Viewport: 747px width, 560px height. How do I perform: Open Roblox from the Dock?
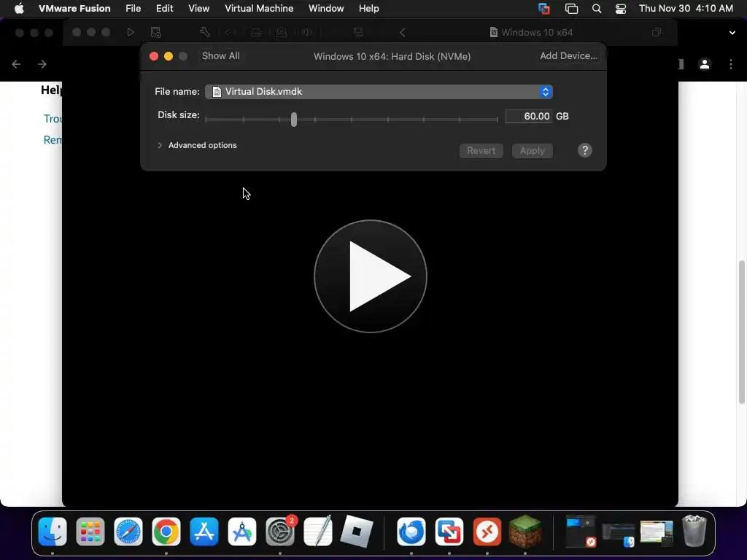[x=356, y=531]
